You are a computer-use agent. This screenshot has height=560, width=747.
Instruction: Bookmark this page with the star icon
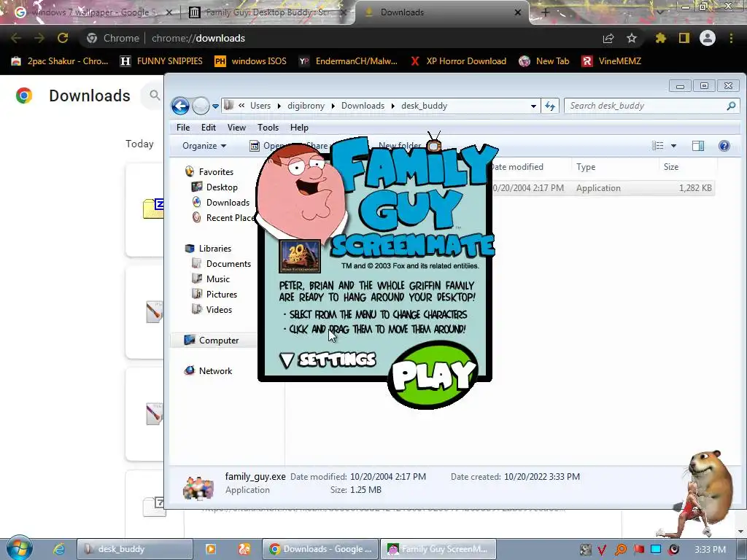(632, 38)
